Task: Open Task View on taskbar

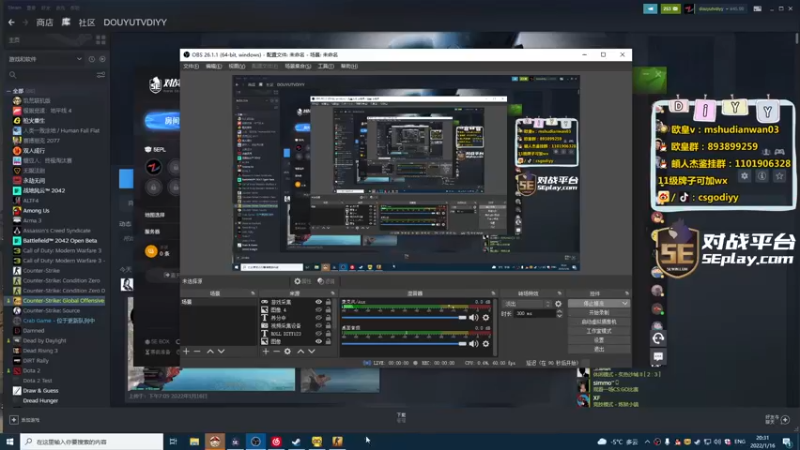Action: 173,441
